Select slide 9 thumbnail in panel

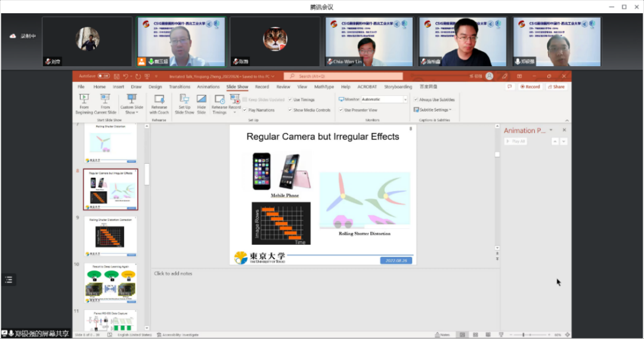[110, 237]
